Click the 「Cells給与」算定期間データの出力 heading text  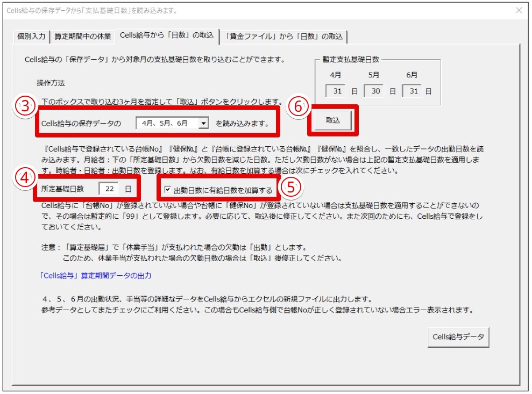95,275
